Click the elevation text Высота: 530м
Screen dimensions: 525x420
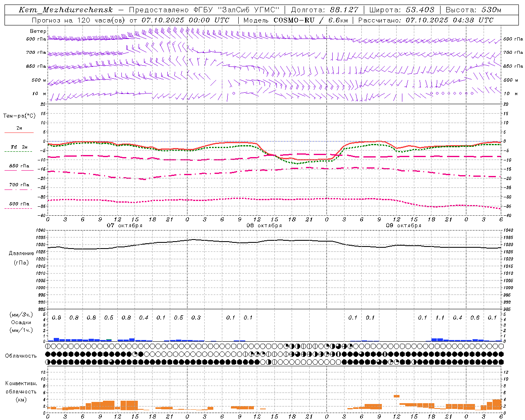pos(473,10)
